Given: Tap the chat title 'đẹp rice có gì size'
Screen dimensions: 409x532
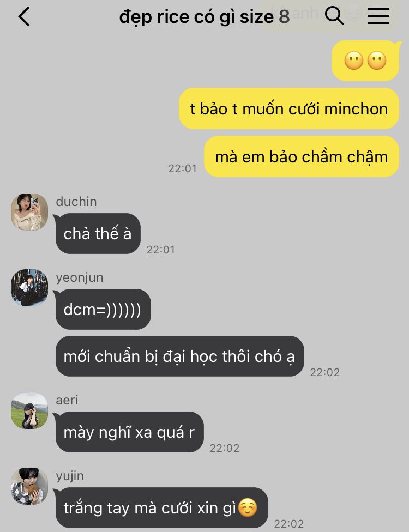Looking at the screenshot, I should point(196,17).
